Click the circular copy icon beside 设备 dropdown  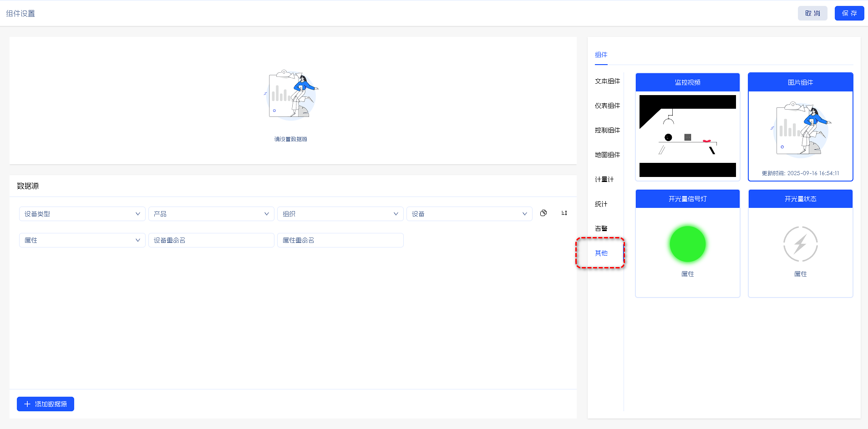(543, 213)
